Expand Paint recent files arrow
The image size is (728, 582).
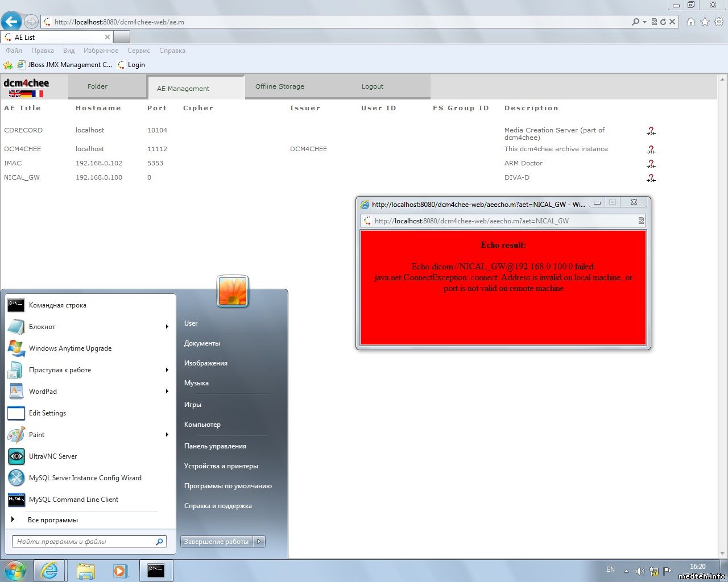pos(167,435)
